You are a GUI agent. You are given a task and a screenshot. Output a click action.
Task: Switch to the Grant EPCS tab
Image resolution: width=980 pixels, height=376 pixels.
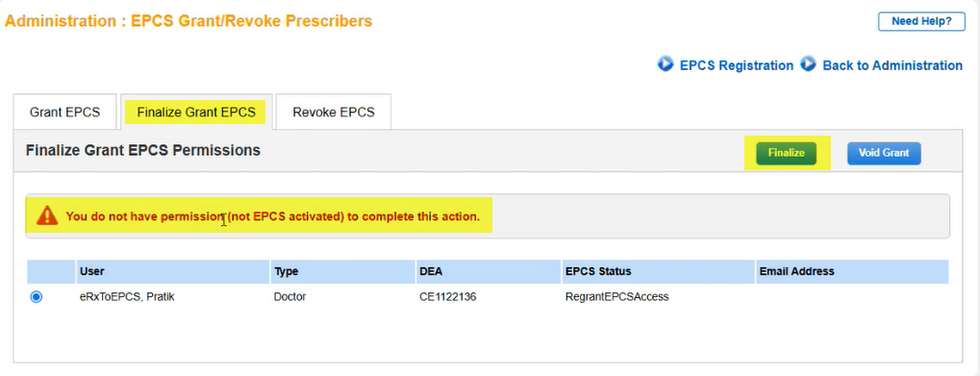[x=65, y=113]
